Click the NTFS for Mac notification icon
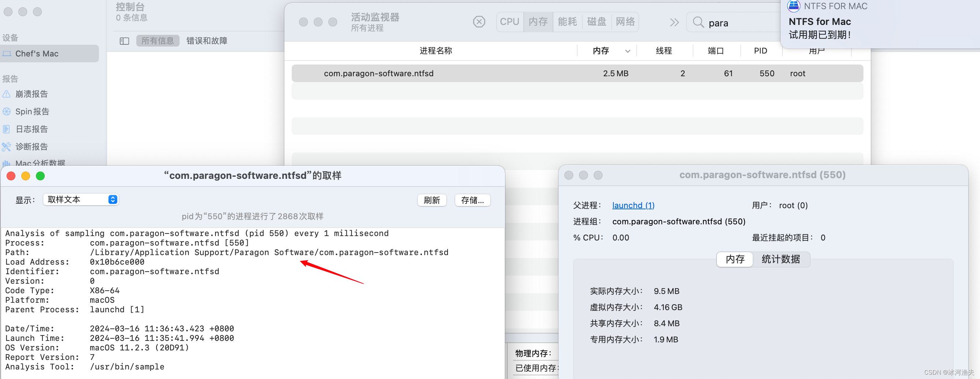This screenshot has height=379, width=980. click(793, 6)
